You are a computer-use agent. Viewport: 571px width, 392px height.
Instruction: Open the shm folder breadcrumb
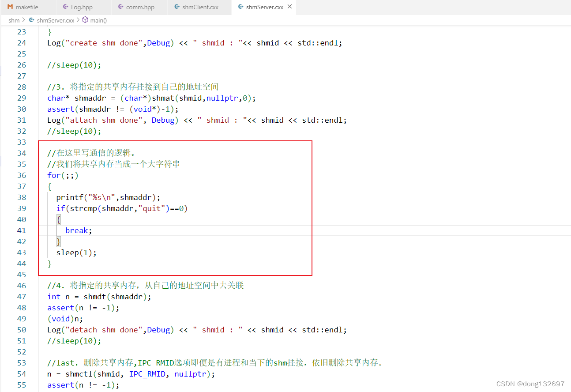(x=14, y=20)
